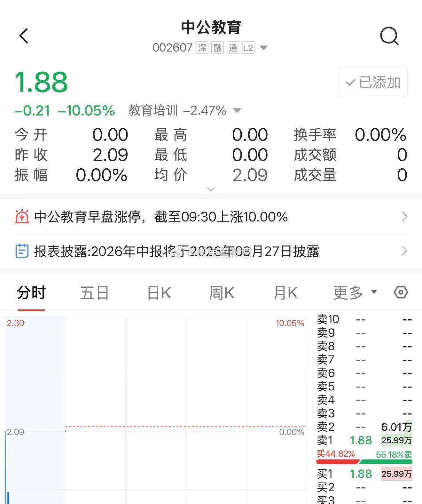The image size is (422, 504).
Task: Click the 卖10 order book row
Action: [x=364, y=319]
